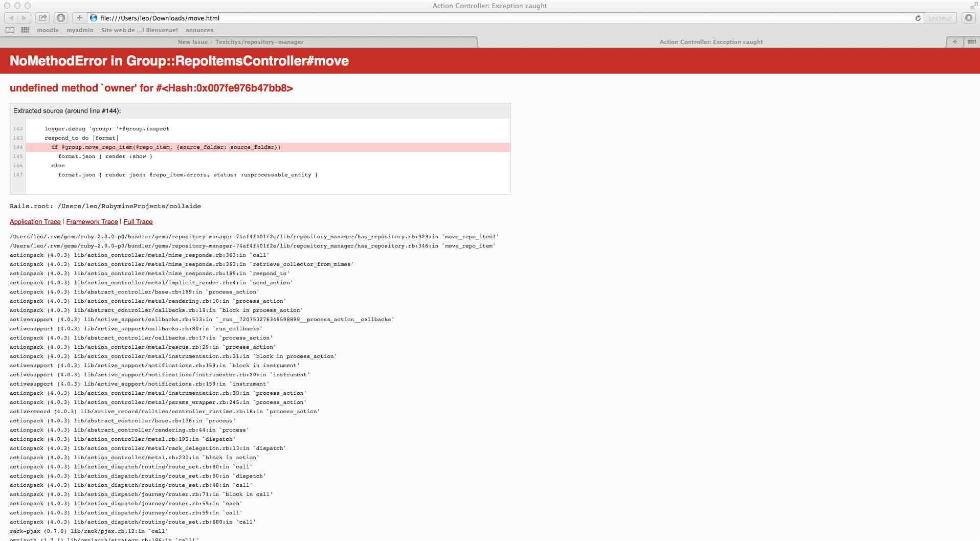The image size is (980, 541).
Task: Add bookmark with the plus button
Action: click(80, 18)
